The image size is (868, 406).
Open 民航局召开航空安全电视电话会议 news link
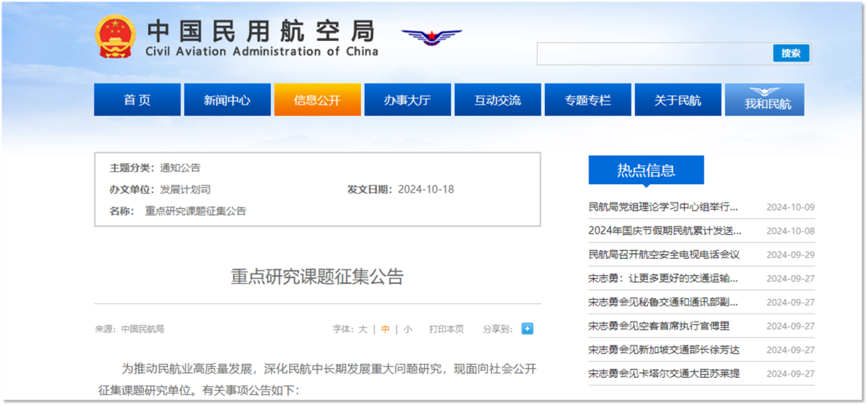point(663,255)
